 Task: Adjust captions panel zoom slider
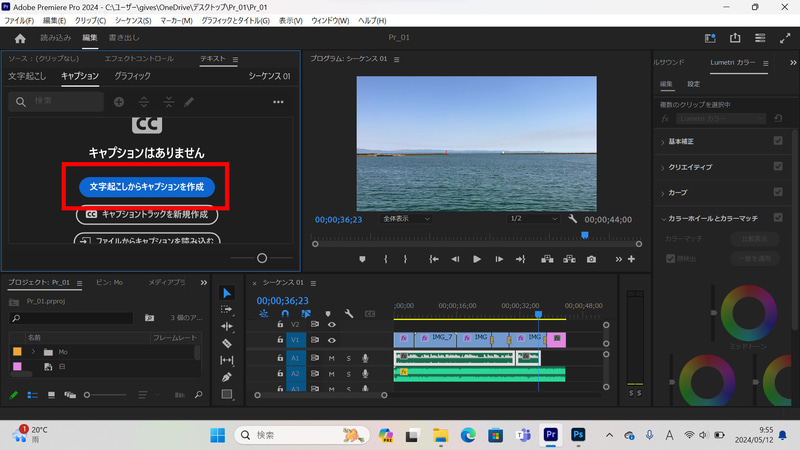[x=262, y=258]
